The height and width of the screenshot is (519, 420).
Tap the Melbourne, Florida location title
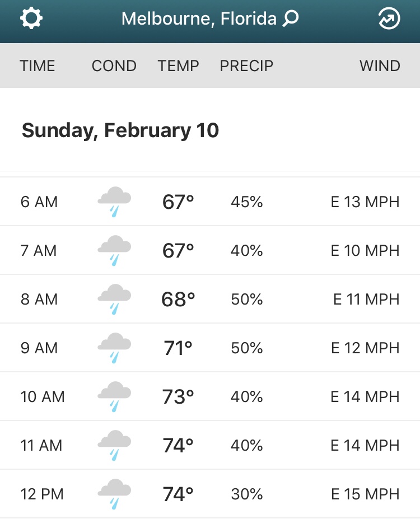tap(199, 19)
